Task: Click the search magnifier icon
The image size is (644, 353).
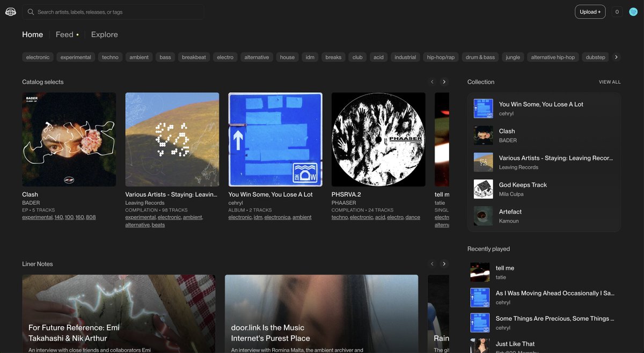Action: (x=31, y=12)
